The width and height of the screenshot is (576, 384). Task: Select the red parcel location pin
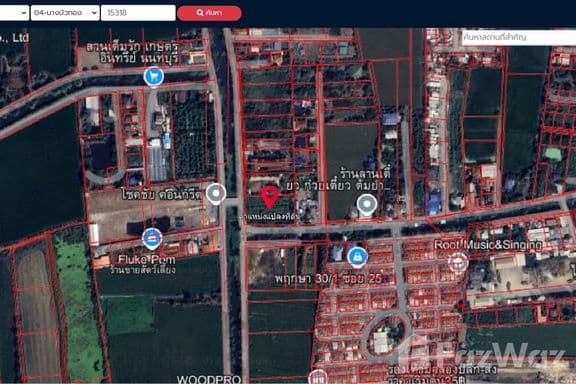[270, 197]
